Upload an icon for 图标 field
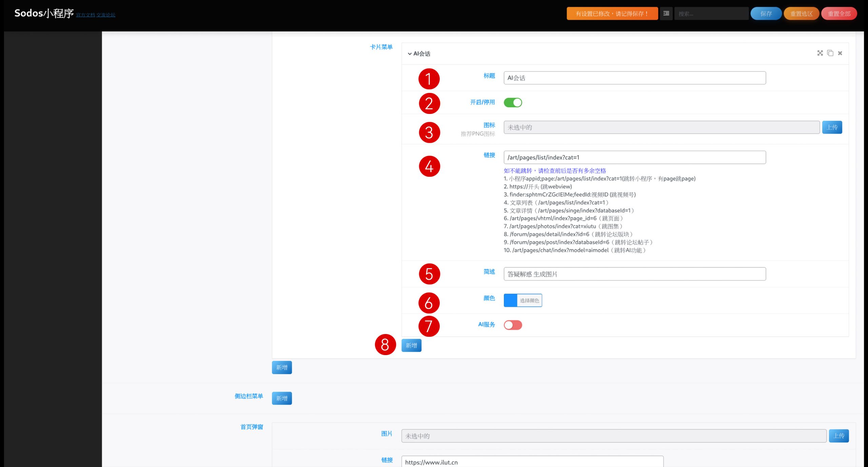This screenshot has width=868, height=467. [x=832, y=128]
